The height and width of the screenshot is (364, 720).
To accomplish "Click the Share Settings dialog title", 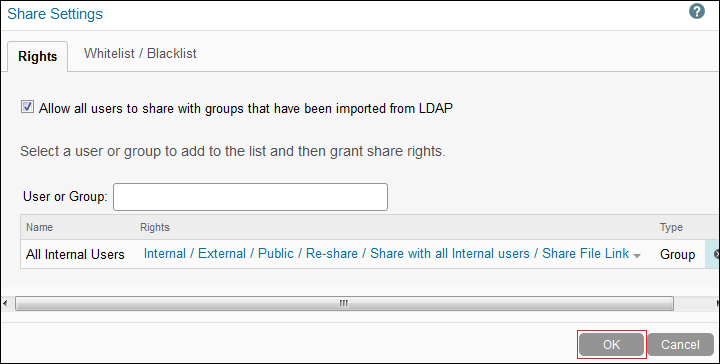I will point(55,14).
